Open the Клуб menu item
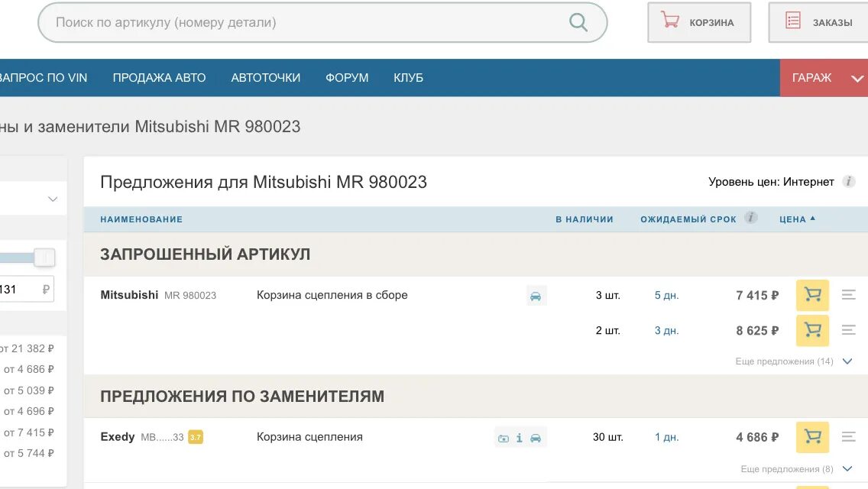Image resolution: width=868 pixels, height=489 pixels. (409, 77)
